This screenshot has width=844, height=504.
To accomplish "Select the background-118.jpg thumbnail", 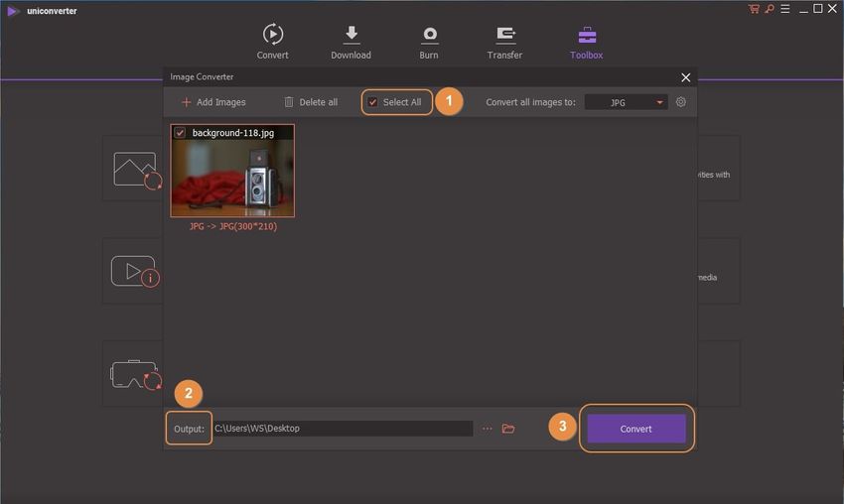I will [x=232, y=177].
